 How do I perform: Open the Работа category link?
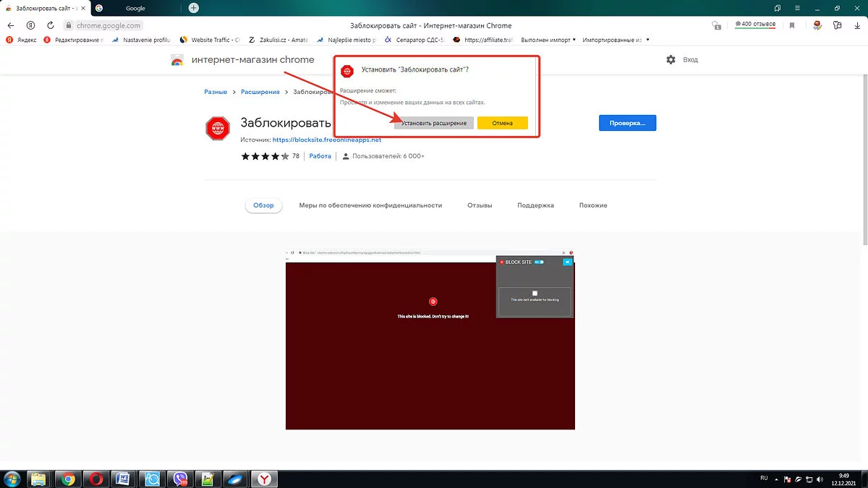(320, 156)
